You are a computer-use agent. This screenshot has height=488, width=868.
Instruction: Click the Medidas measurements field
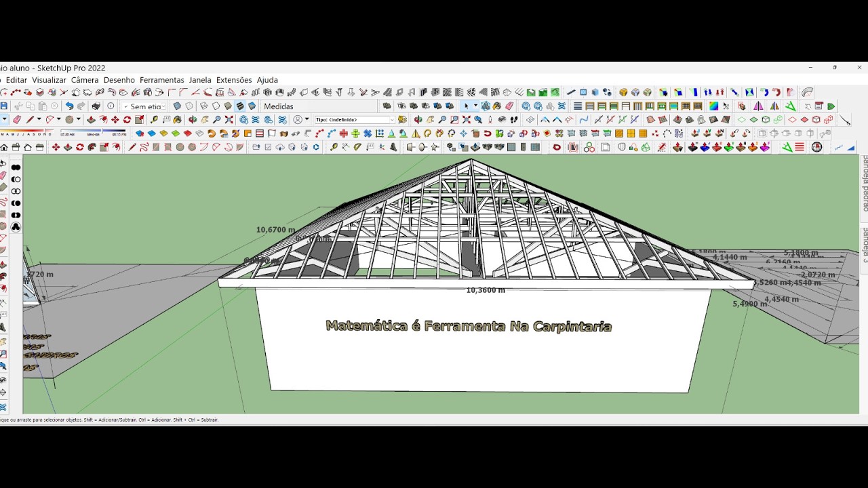(319, 106)
